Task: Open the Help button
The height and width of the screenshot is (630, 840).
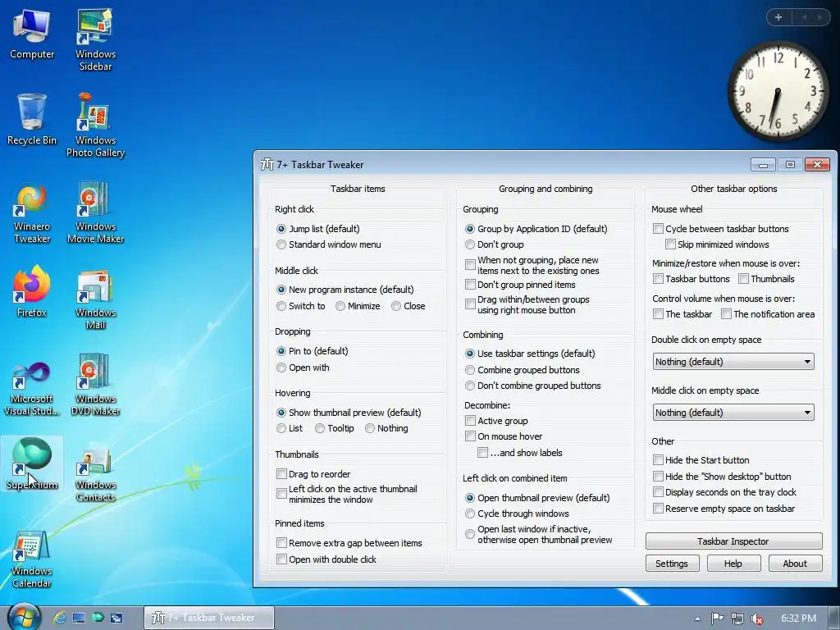Action: pyautogui.click(x=733, y=563)
